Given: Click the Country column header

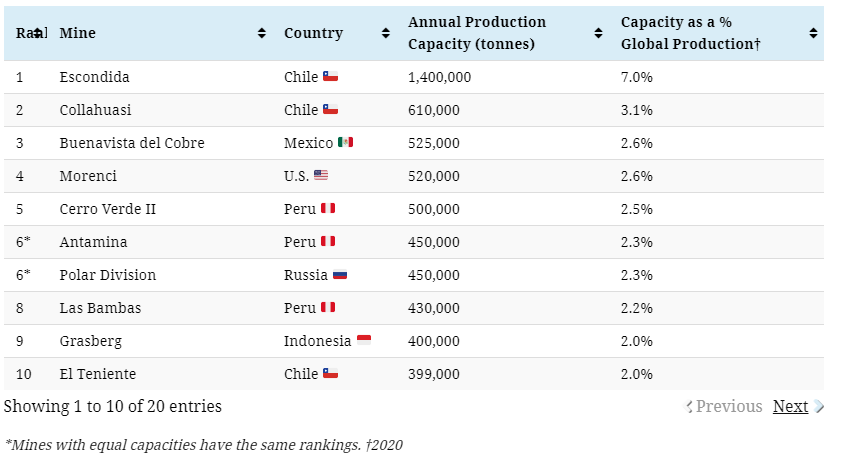Looking at the screenshot, I should click(313, 33).
